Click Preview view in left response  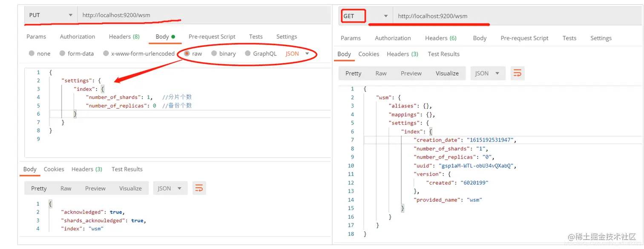95,188
